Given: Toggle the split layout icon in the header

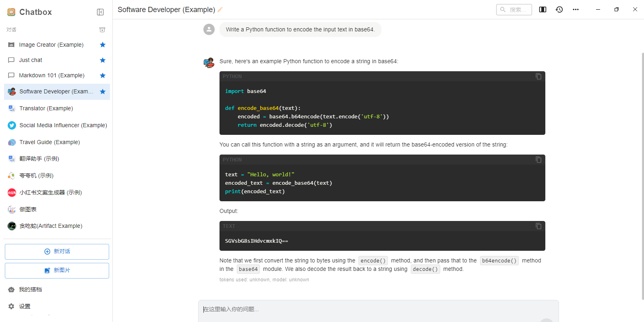Looking at the screenshot, I should coord(543,10).
